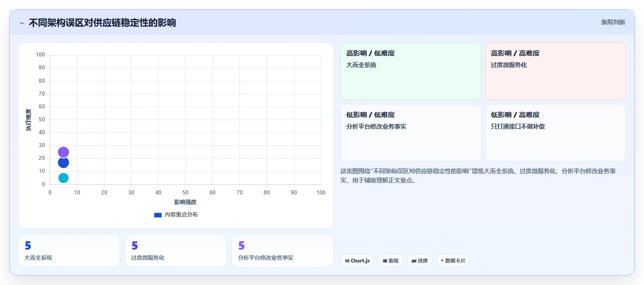Select the cyan bubble on the chart

click(x=64, y=178)
